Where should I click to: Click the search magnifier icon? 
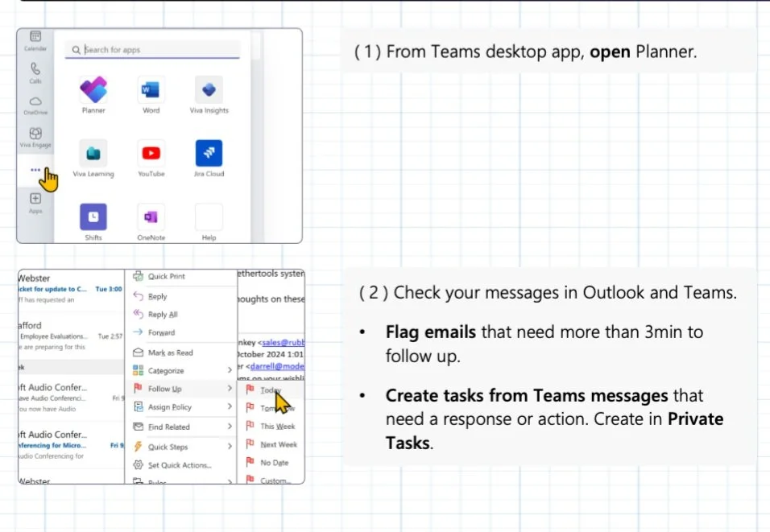[77, 50]
